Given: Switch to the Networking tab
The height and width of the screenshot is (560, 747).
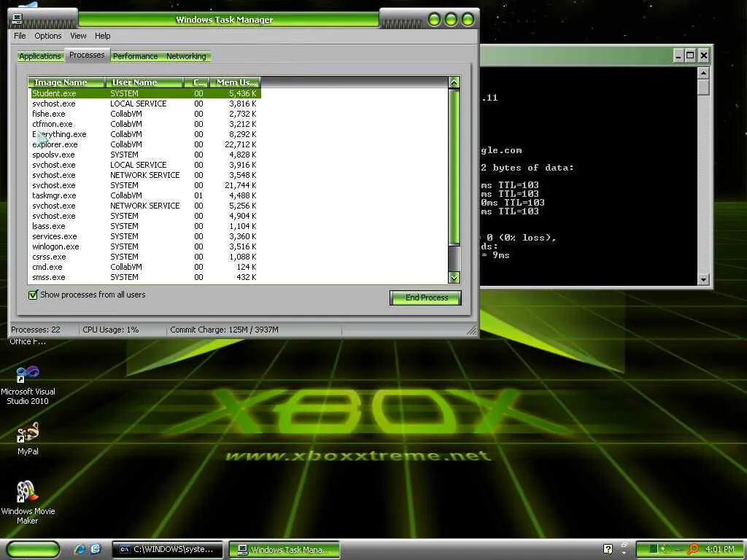Looking at the screenshot, I should 186,56.
